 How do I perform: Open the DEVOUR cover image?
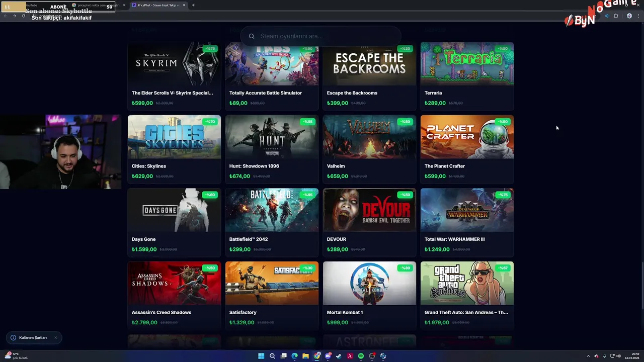click(x=369, y=210)
